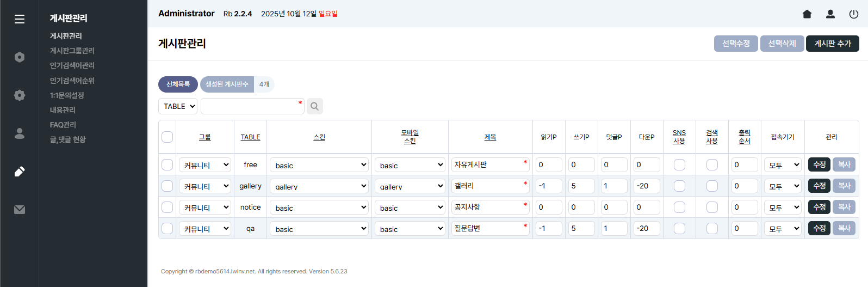Click the power logout icon

coord(854,14)
